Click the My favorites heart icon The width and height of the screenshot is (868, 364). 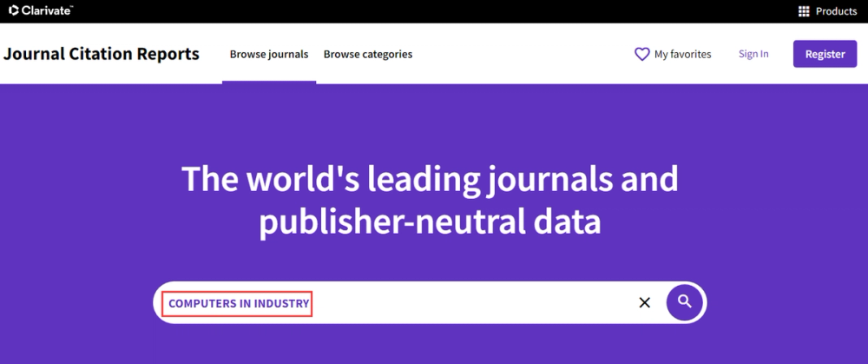tap(641, 54)
